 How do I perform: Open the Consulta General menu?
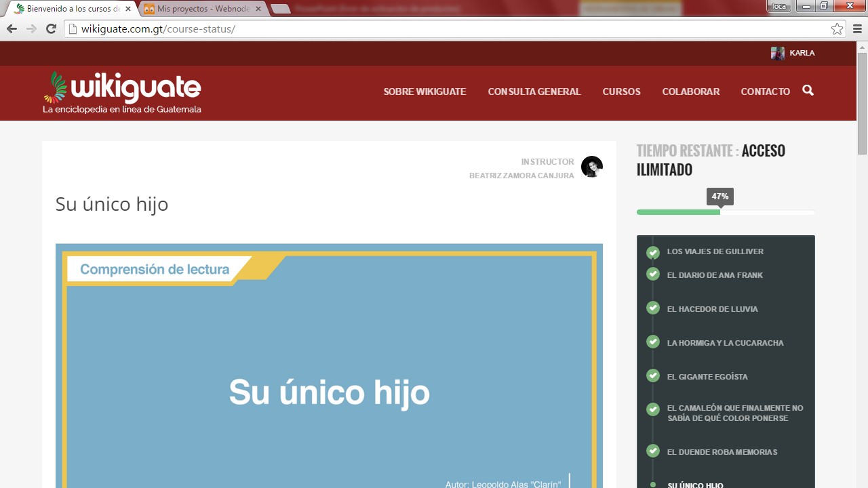click(534, 91)
